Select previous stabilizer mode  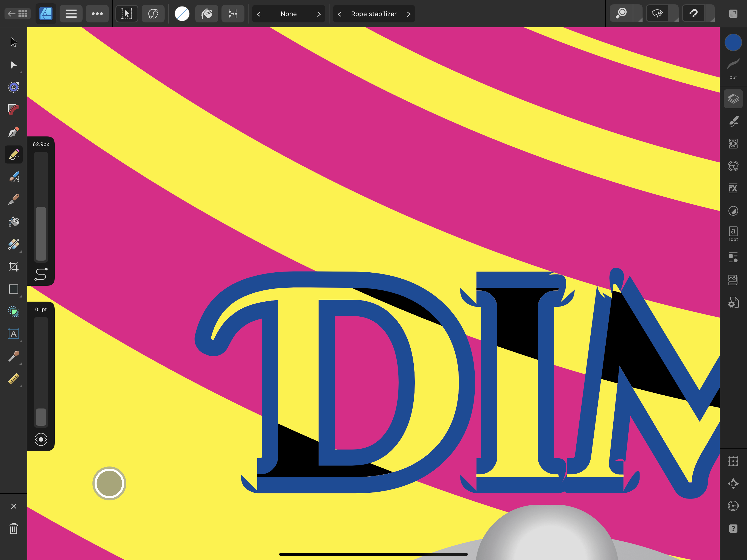[x=340, y=14]
